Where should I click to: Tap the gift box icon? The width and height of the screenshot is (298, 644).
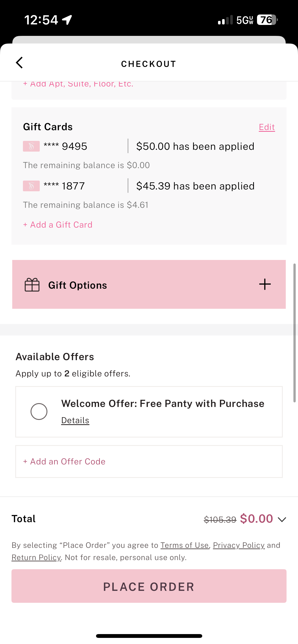(32, 285)
